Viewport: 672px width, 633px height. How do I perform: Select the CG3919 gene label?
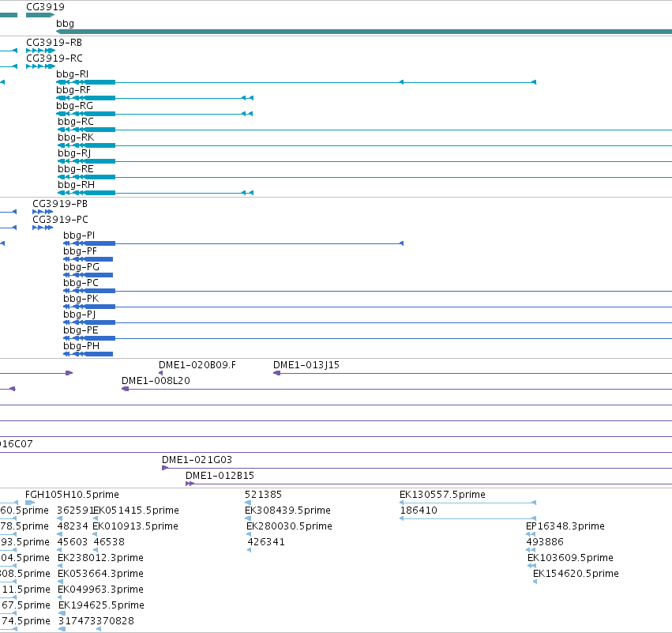45,7
